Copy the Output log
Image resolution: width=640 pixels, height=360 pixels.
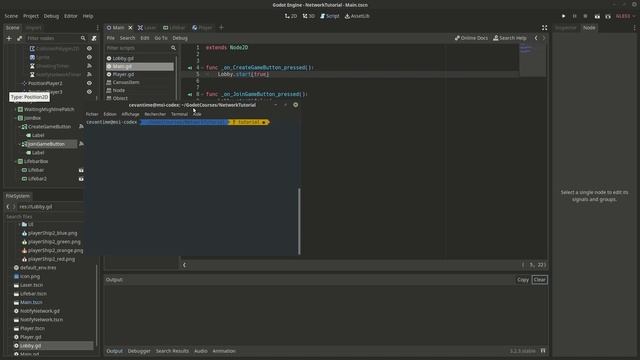523,280
